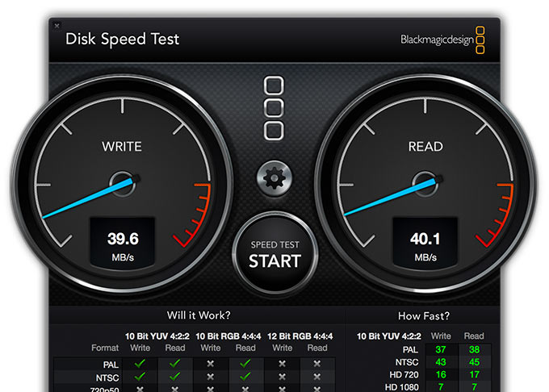Image resolution: width=549 pixels, height=392 pixels.
Task: Click NTSC write value 43
Action: [441, 362]
